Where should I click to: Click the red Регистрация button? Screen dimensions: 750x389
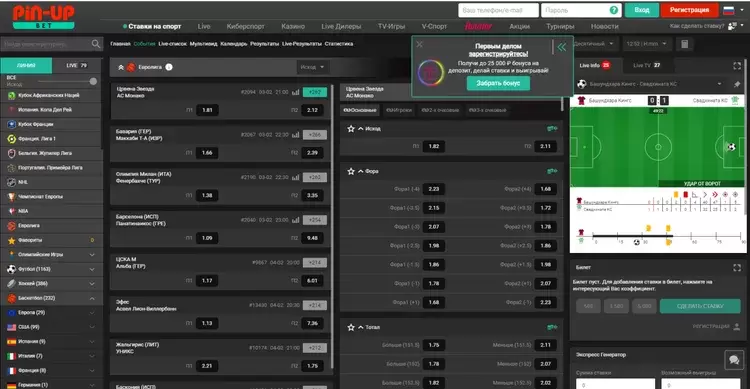[689, 10]
